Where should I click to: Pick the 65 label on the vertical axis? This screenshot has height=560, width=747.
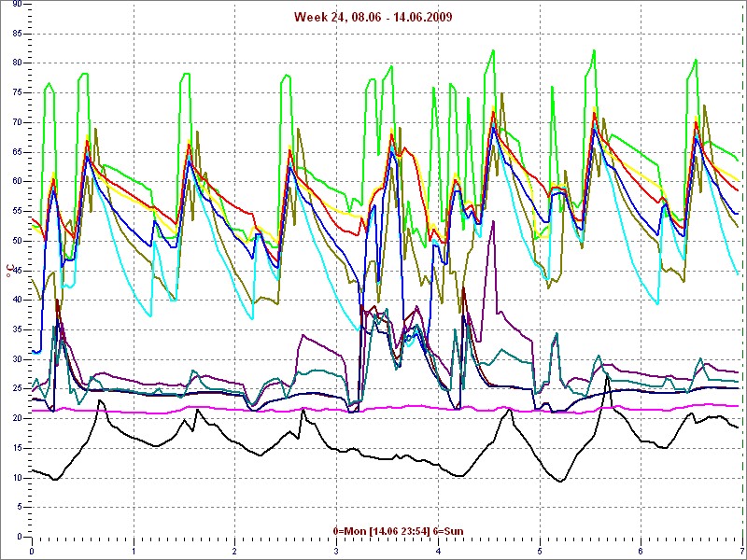pyautogui.click(x=17, y=152)
